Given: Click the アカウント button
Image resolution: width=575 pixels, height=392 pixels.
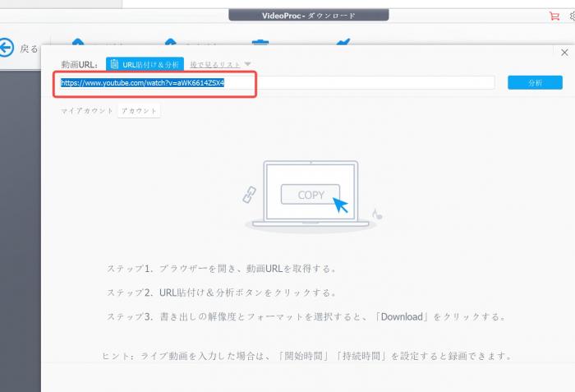Looking at the screenshot, I should point(139,111).
